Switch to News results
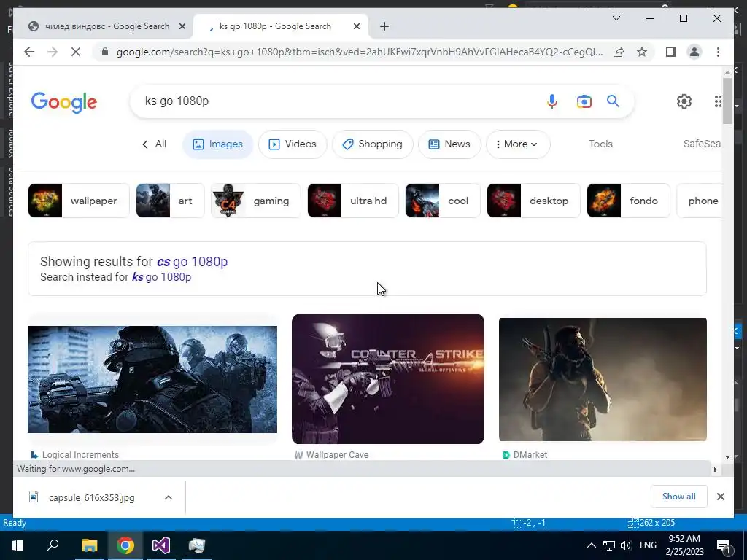The height and width of the screenshot is (560, 747). (x=449, y=144)
